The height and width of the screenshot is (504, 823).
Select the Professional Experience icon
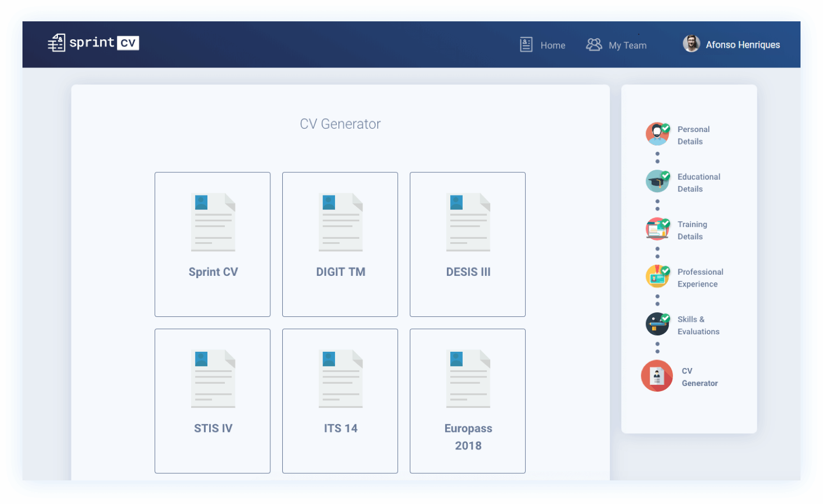click(657, 276)
